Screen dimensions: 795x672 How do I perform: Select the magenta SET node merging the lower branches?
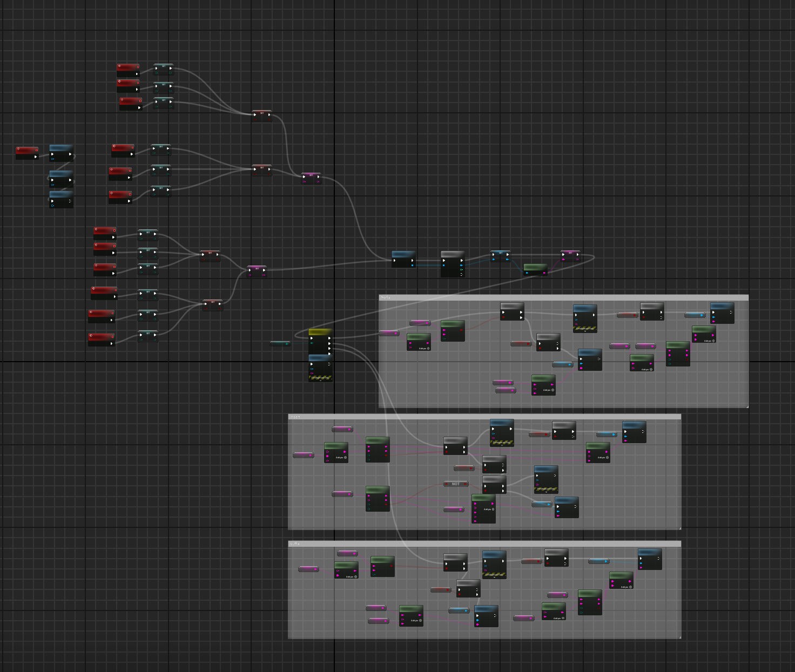coord(257,271)
